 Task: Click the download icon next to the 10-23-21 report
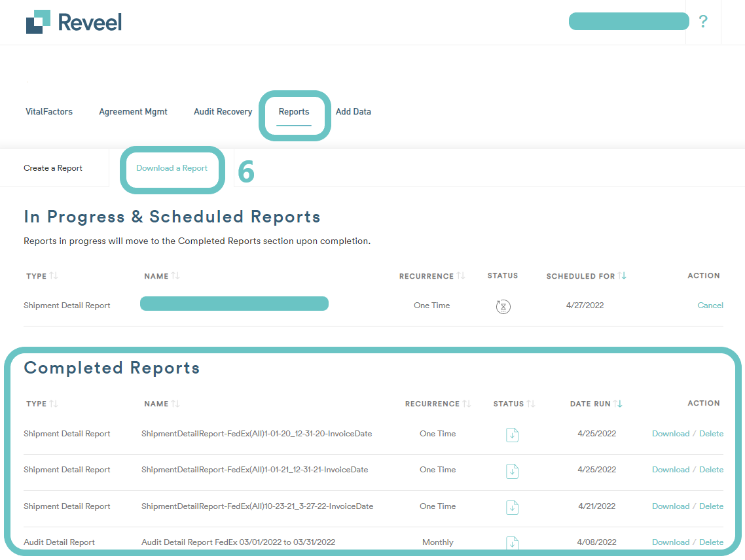(512, 508)
